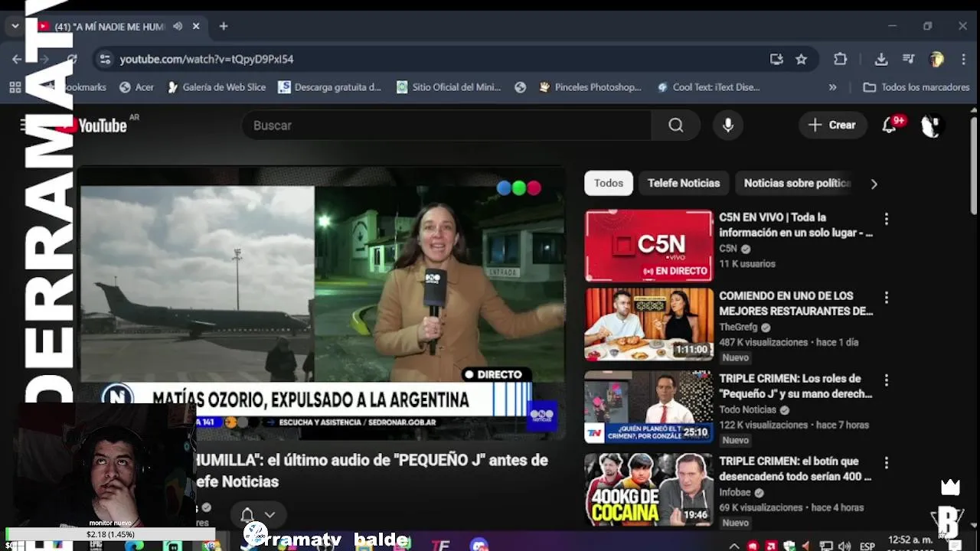Show hidden bookmarks double chevron
Image resolution: width=980 pixels, height=551 pixels.
[832, 87]
